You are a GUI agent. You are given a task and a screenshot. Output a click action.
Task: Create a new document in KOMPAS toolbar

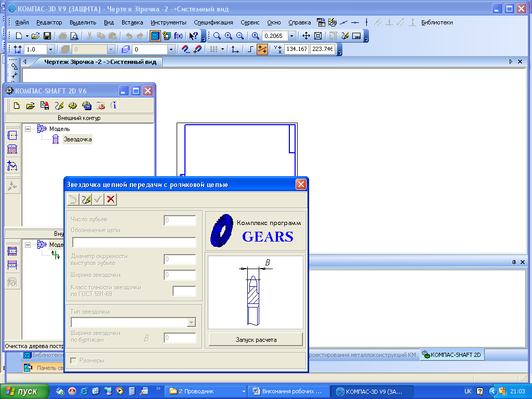coord(19,36)
